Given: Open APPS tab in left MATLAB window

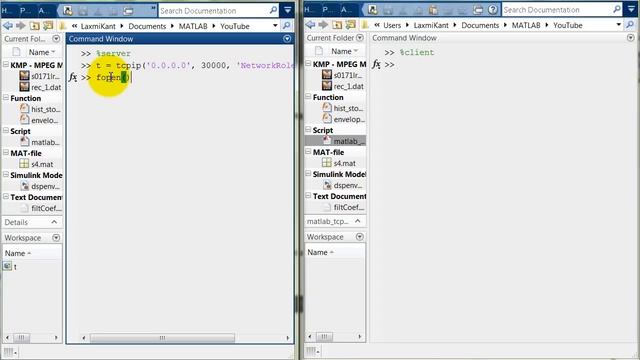Looking at the screenshot, I should pos(44,10).
